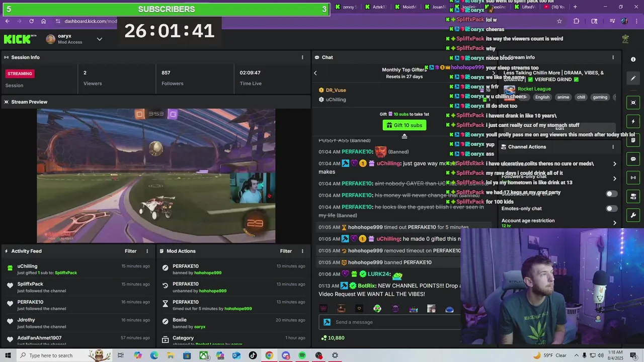Open Xbox app from taskbar

click(204, 355)
